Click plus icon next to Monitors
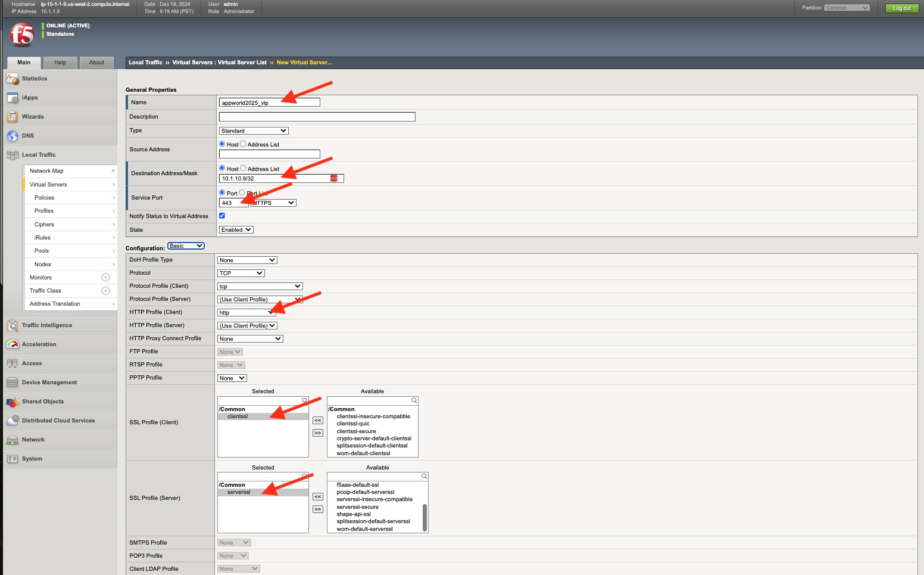 pos(105,278)
